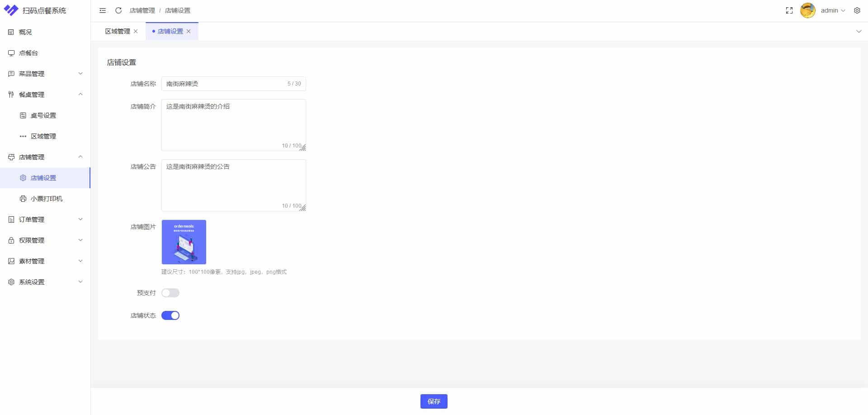Open the tabs list chevron at far right
Viewport: 868px width, 415px height.
click(859, 31)
